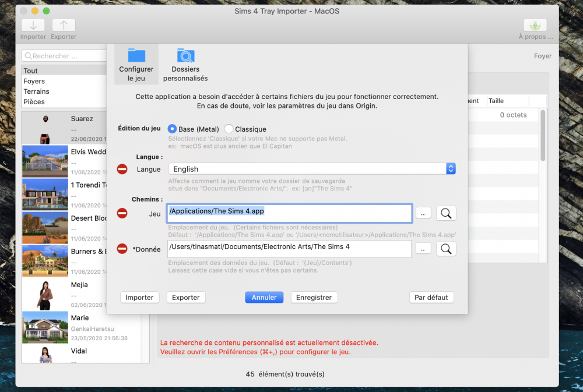This screenshot has height=392, width=583.
Task: Click the Exporter upload arrow toolbar icon
Action: point(64,25)
